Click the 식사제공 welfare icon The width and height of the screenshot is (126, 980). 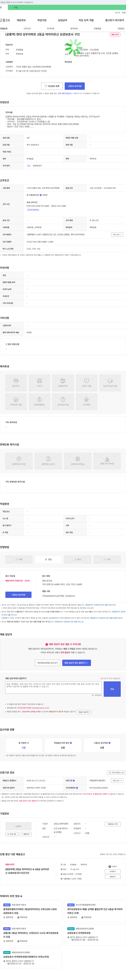pyautogui.click(x=86, y=402)
